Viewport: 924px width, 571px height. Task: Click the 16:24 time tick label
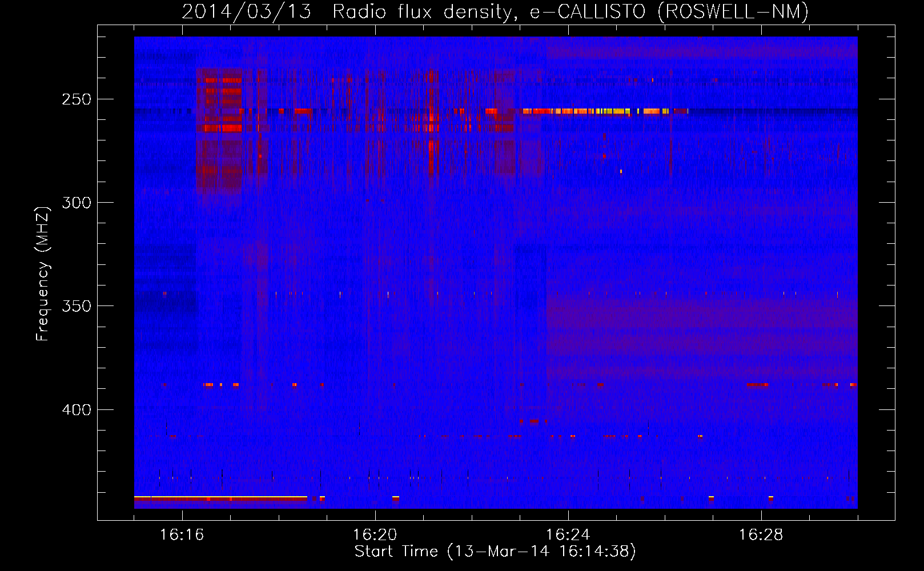point(568,535)
